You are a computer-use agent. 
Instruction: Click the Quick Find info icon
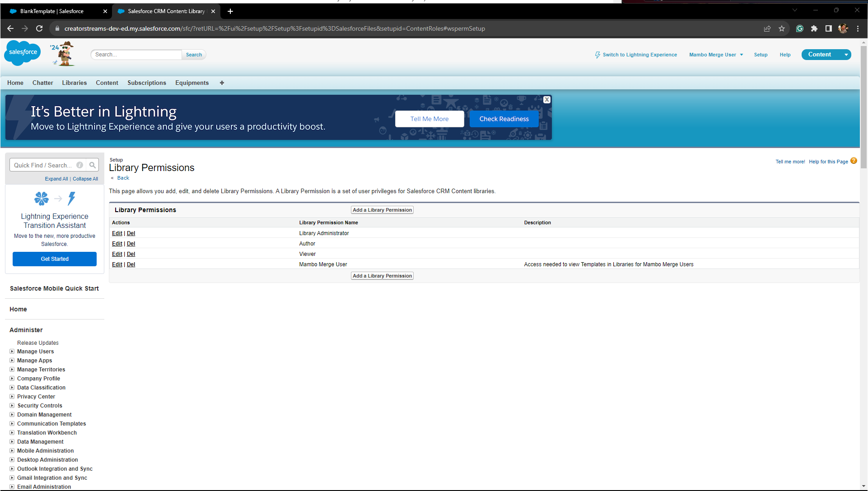pos(80,165)
